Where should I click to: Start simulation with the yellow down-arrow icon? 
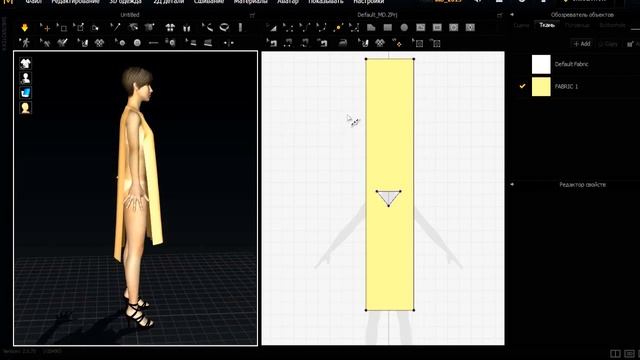coord(24,28)
